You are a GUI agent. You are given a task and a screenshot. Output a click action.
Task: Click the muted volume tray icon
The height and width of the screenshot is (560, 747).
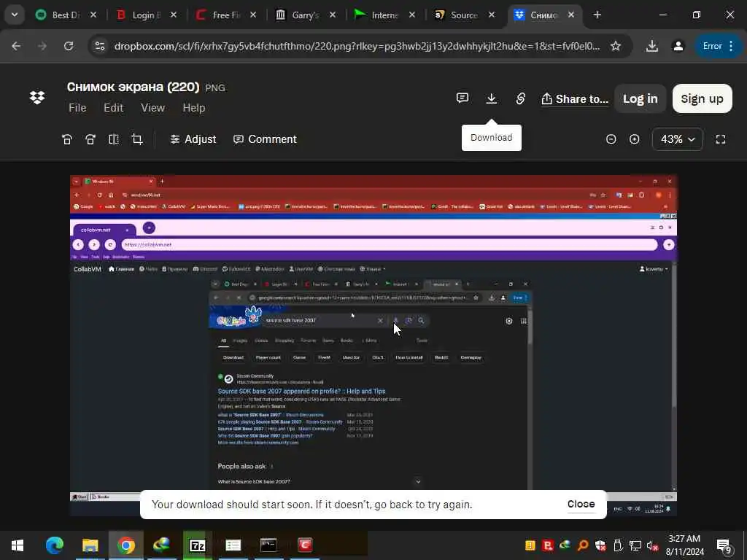coord(652,545)
